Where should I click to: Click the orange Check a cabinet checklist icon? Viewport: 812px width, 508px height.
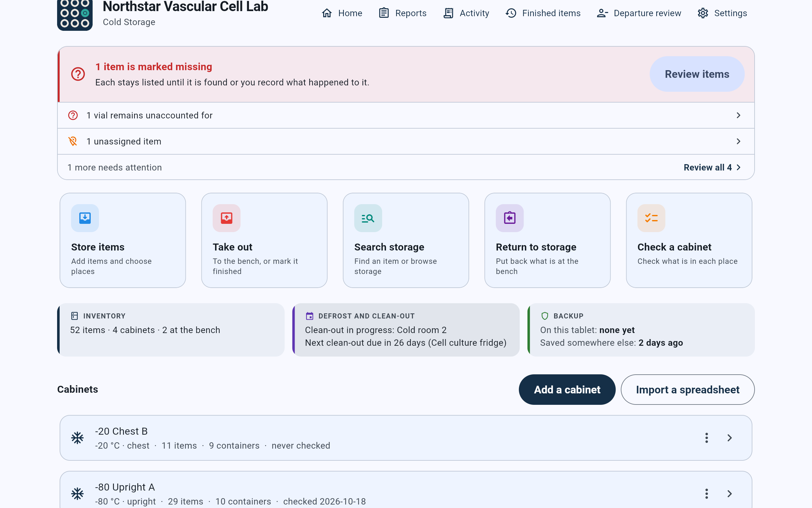pyautogui.click(x=651, y=218)
